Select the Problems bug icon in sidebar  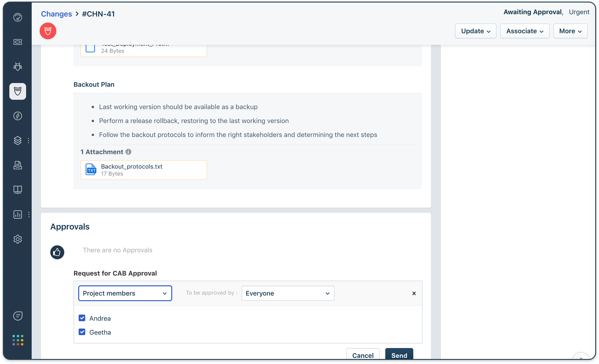point(18,66)
